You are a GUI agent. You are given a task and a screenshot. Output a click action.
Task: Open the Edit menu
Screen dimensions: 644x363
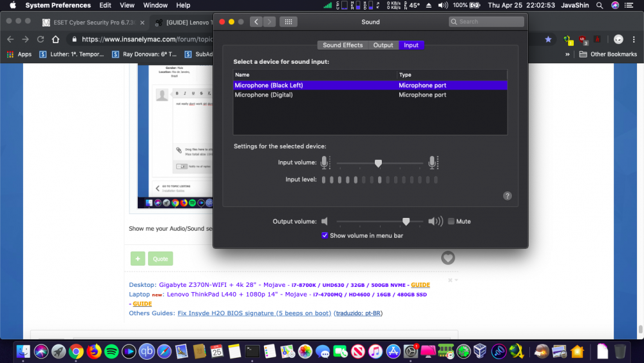[105, 5]
